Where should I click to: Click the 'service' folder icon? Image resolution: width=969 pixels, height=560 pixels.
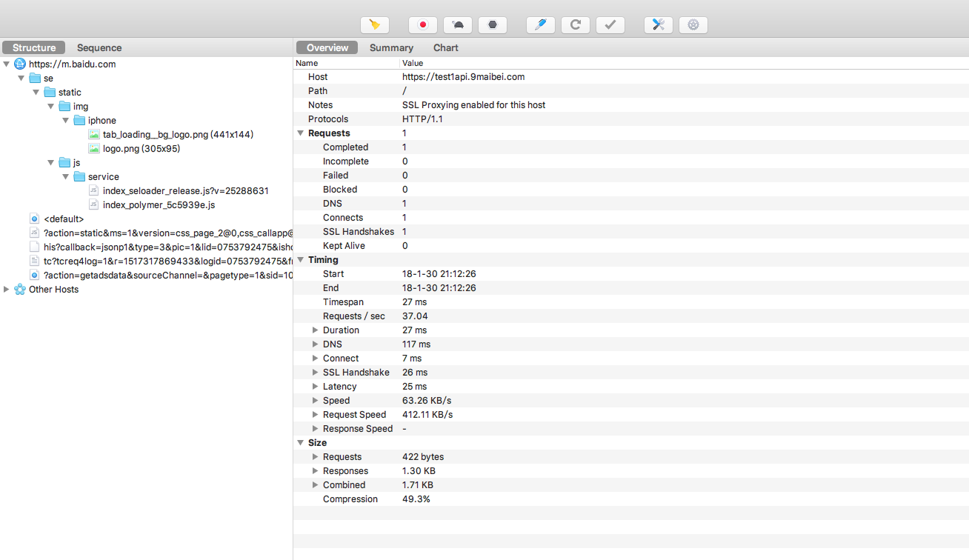pyautogui.click(x=79, y=176)
